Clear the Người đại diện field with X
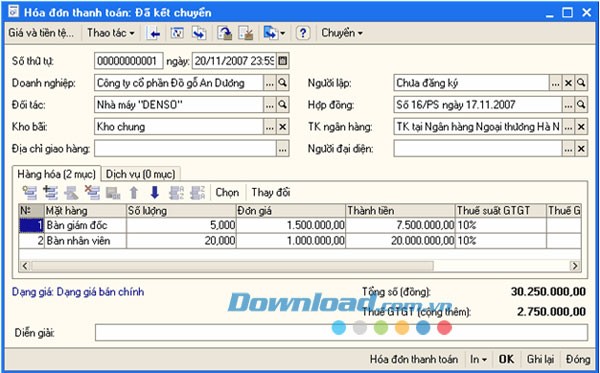This screenshot has width=600, height=373. click(x=581, y=149)
